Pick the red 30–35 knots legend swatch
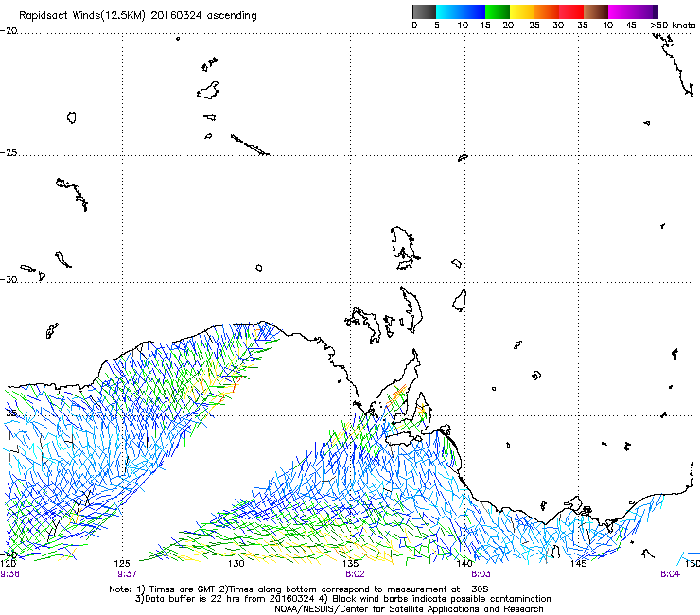Screen dimensions: 700x615 tap(571, 11)
